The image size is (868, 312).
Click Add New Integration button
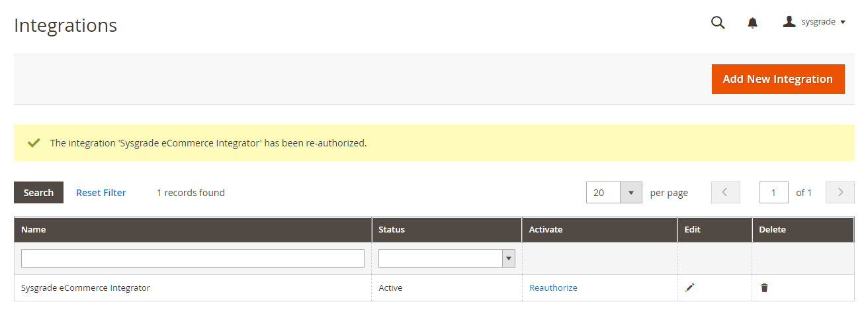[778, 79]
